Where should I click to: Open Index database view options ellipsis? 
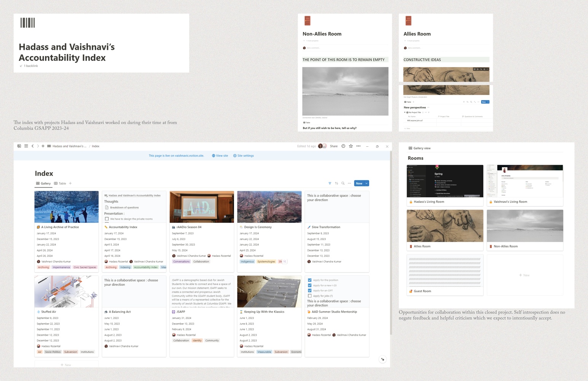(x=349, y=183)
